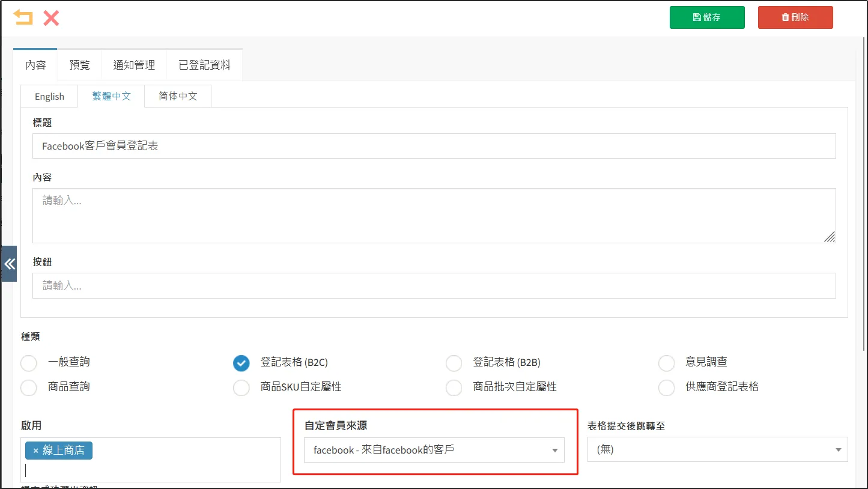868x489 pixels.
Task: Open the 表格提交後跳轉至 dropdown
Action: click(717, 450)
